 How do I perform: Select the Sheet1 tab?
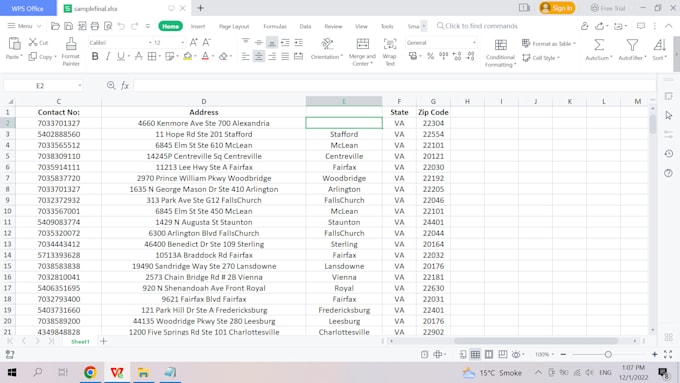pyautogui.click(x=80, y=341)
